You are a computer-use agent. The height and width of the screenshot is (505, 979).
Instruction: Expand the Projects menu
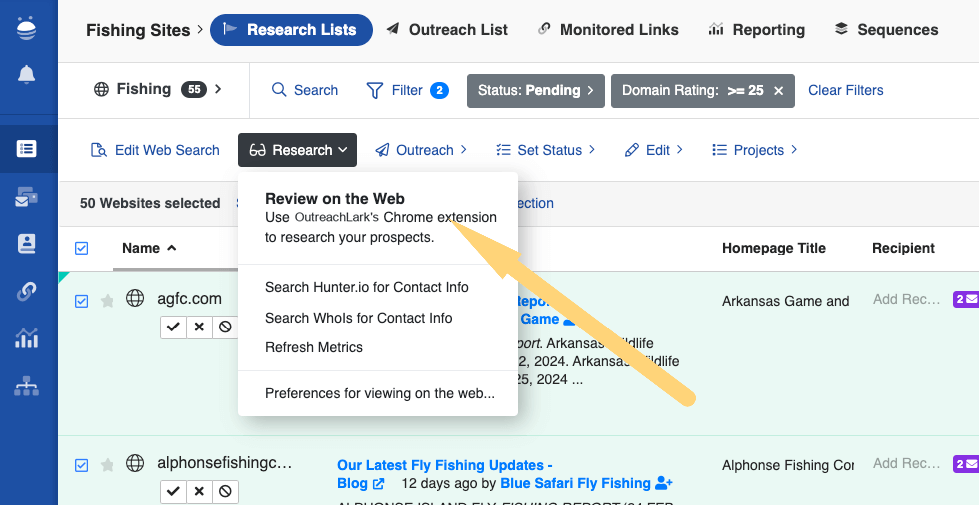tap(755, 150)
